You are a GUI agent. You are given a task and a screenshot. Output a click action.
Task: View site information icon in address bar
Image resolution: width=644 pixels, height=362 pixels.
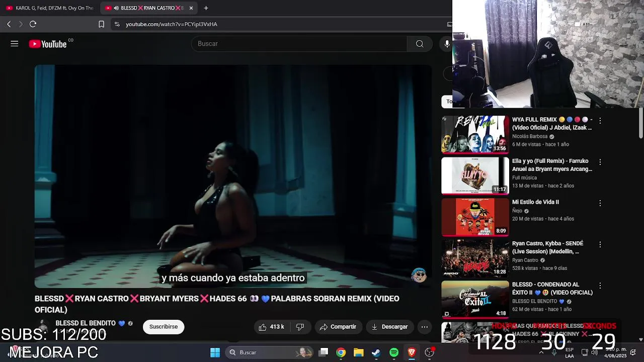pyautogui.click(x=117, y=24)
